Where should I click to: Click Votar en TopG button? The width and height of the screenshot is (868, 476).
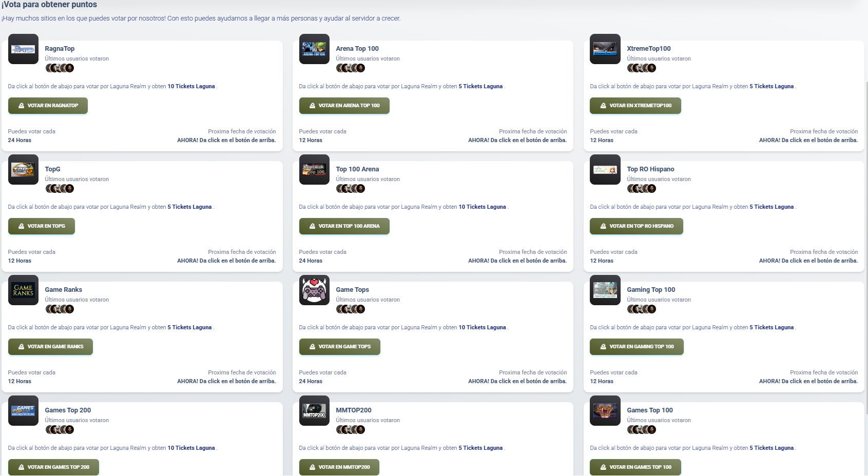(42, 226)
